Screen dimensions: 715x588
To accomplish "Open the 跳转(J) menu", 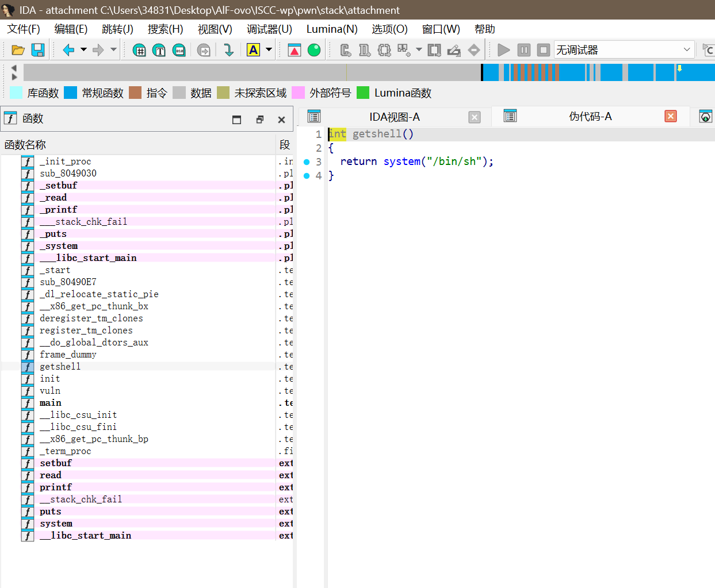I will [117, 29].
